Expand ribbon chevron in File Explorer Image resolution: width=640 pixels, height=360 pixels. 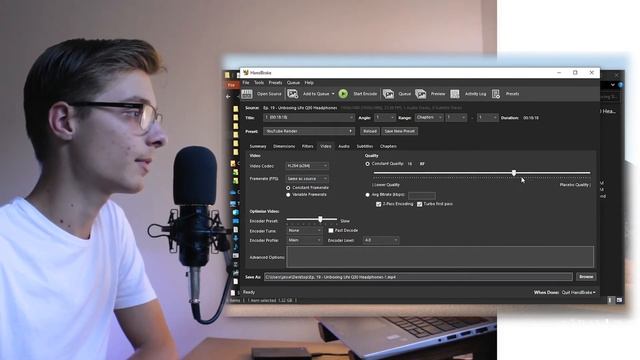click(613, 85)
